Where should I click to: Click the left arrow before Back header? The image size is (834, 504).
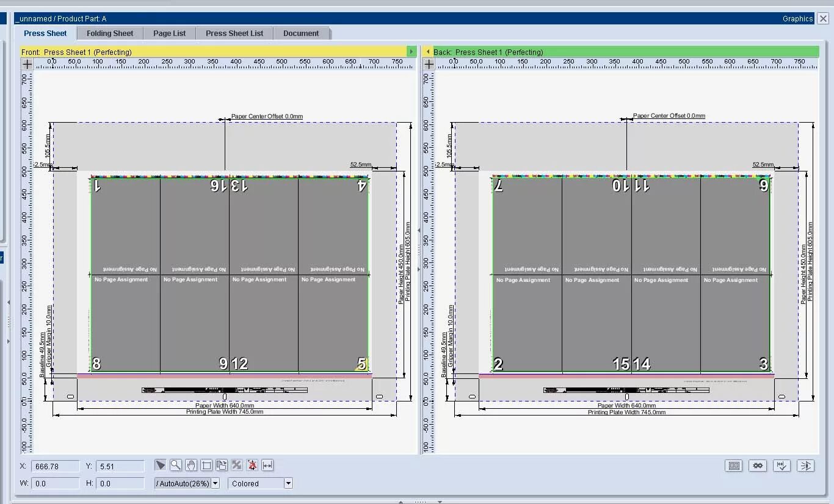click(x=428, y=52)
